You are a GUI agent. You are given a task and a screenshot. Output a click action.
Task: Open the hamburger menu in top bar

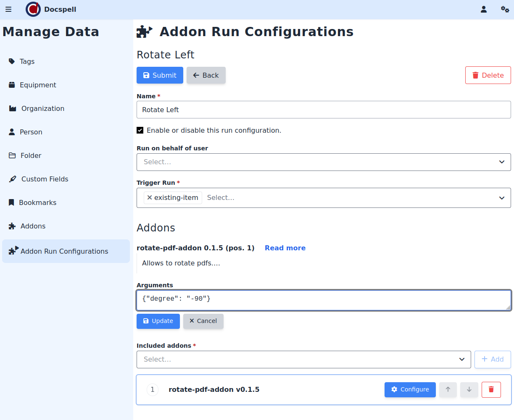coord(8,9)
